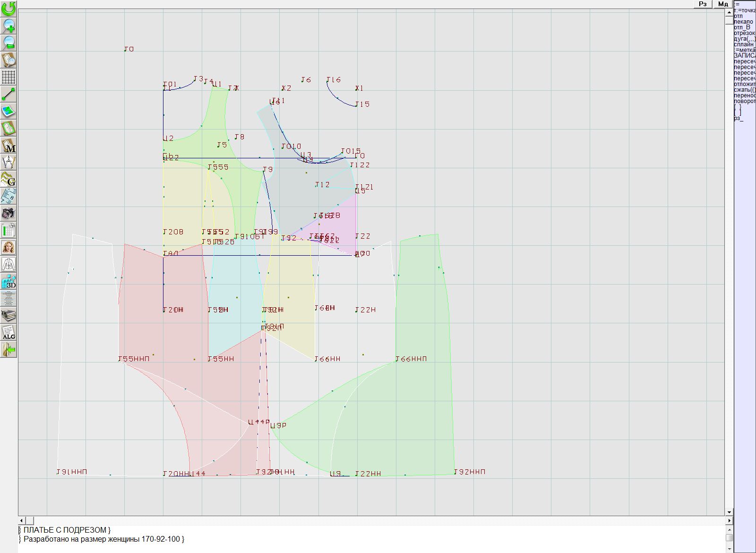
Task: Choose 'ЗАПИСАТЬ' in the command list
Action: click(744, 56)
